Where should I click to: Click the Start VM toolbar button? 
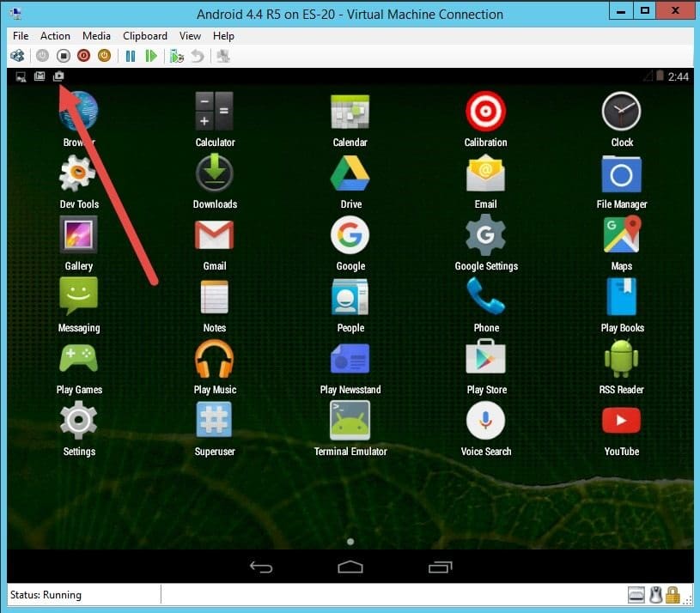click(x=42, y=56)
